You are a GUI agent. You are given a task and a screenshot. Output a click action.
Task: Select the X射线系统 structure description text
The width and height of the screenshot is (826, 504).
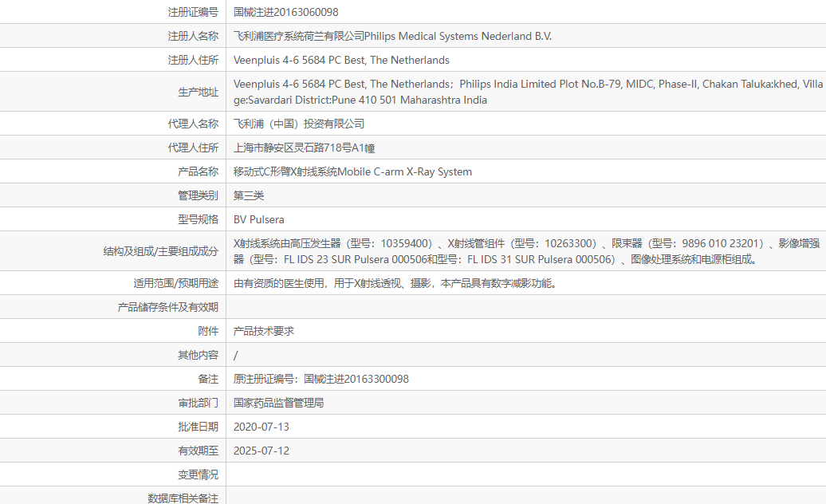point(527,251)
